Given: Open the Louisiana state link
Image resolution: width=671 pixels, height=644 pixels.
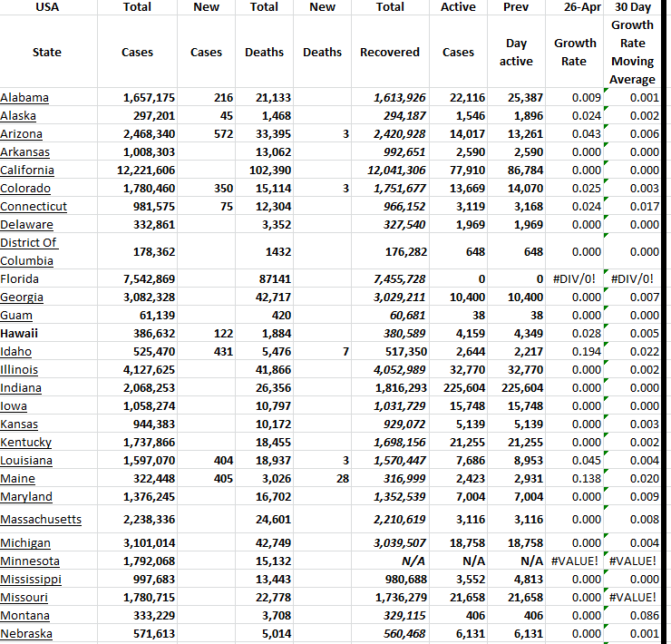Looking at the screenshot, I should tap(26, 461).
